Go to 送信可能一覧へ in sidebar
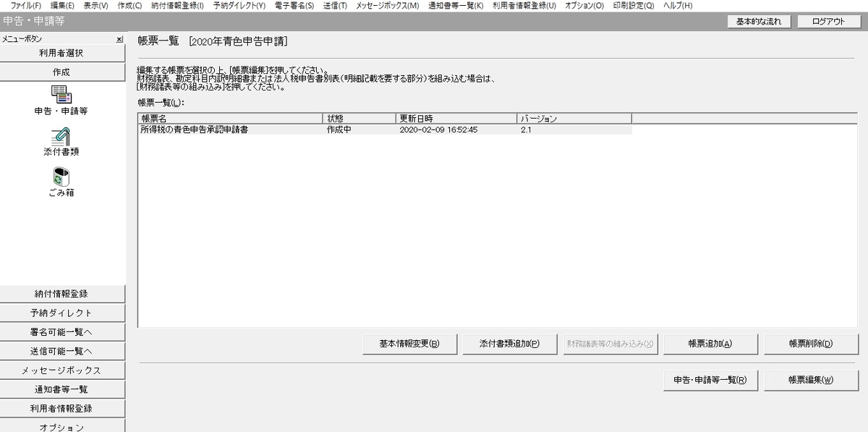Screen dimensions: 868x432 pyautogui.click(x=61, y=351)
